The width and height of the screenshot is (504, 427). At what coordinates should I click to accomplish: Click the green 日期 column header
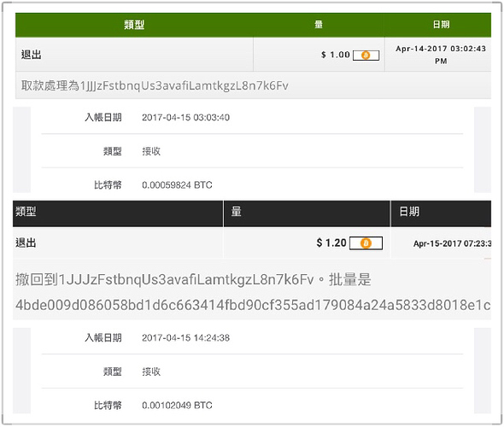click(441, 25)
